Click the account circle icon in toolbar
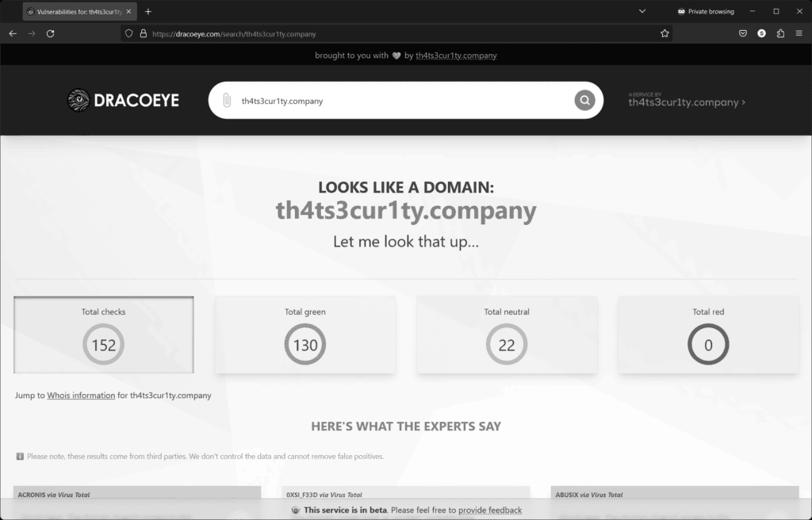812x520 pixels. 761,33
